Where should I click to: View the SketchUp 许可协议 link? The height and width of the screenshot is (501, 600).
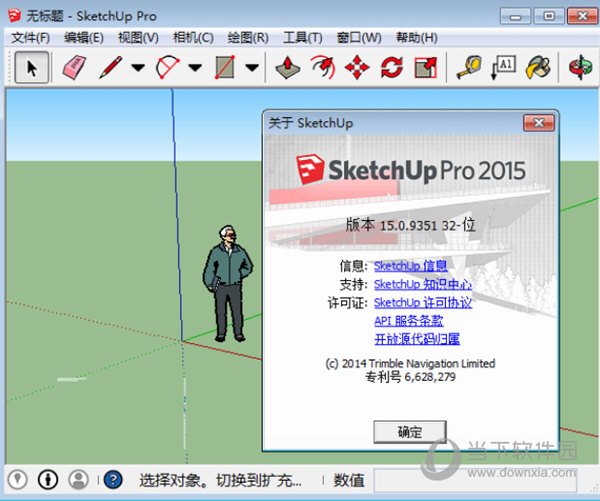[423, 302]
